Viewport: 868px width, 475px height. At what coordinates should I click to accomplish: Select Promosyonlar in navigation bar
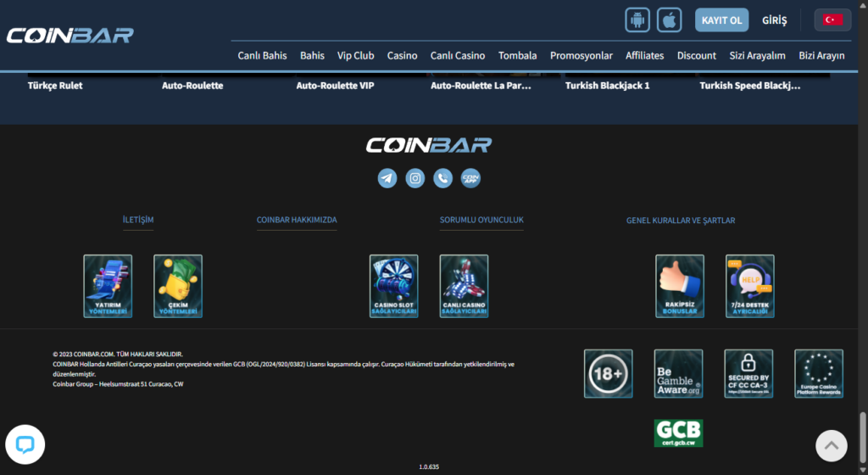581,55
